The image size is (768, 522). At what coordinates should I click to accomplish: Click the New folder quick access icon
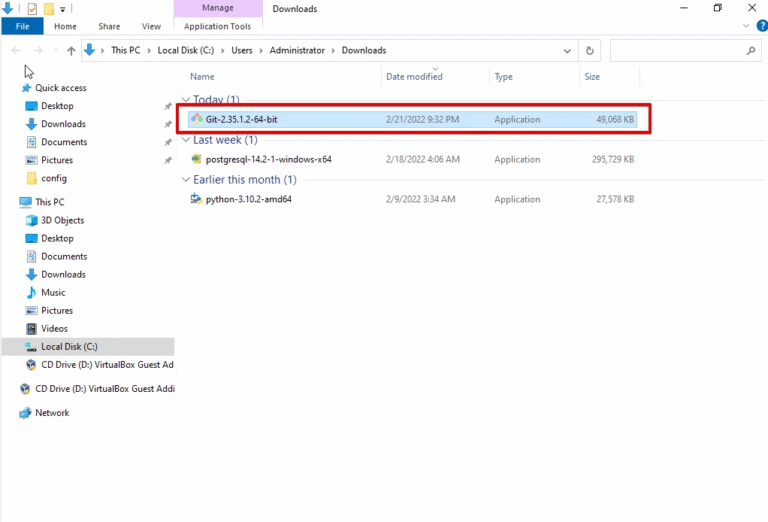click(x=48, y=8)
